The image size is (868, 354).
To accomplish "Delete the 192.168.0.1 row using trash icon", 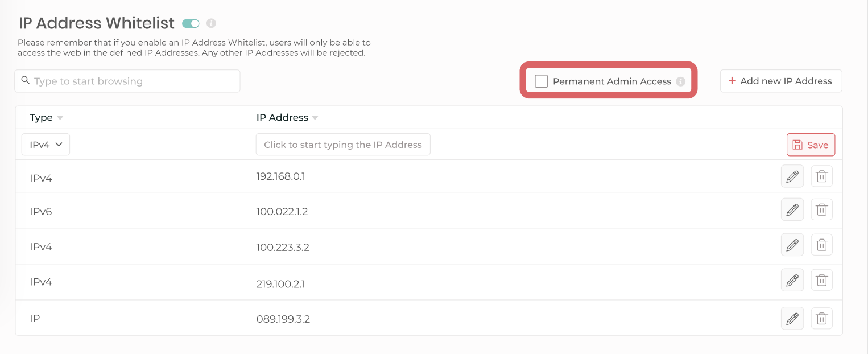I will pyautogui.click(x=821, y=176).
